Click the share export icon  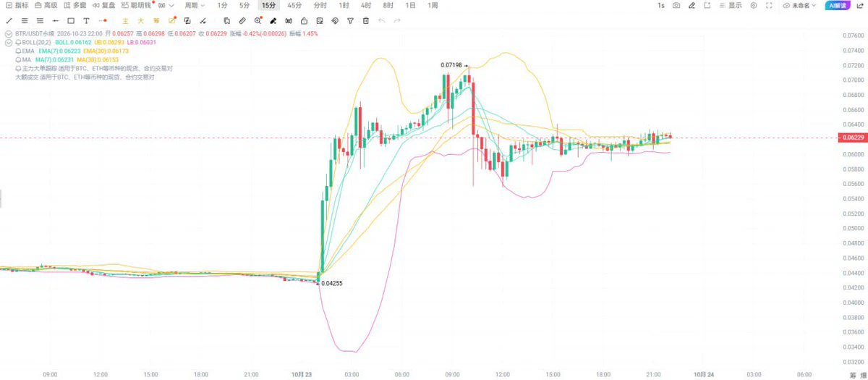859,6
